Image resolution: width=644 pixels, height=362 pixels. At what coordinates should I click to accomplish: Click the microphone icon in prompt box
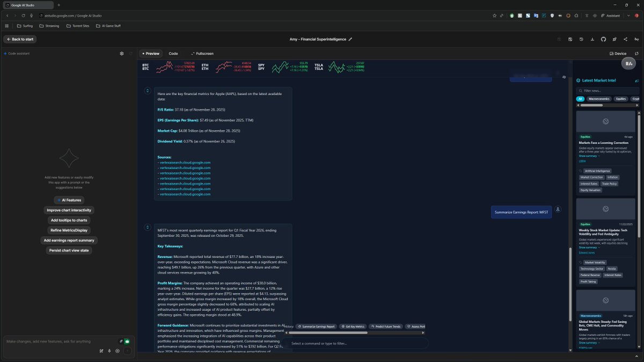109,351
